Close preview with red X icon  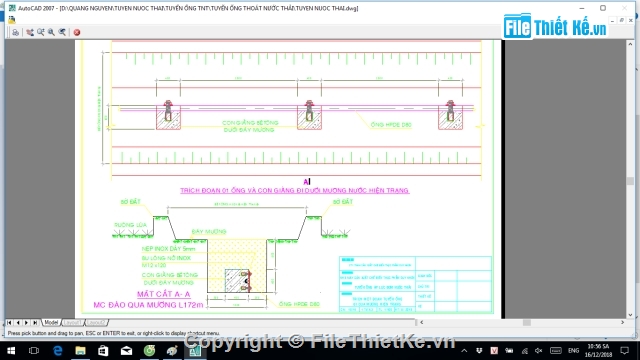click(77, 32)
